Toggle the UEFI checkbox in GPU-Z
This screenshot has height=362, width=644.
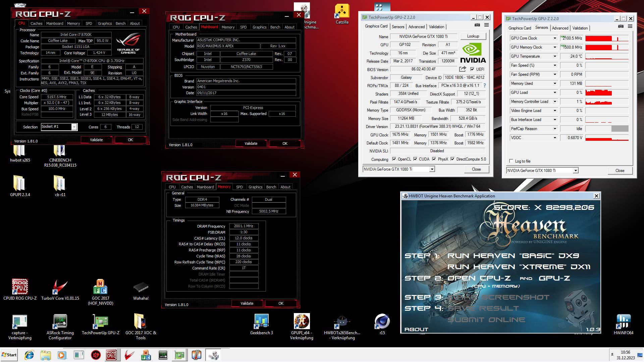(x=472, y=69)
